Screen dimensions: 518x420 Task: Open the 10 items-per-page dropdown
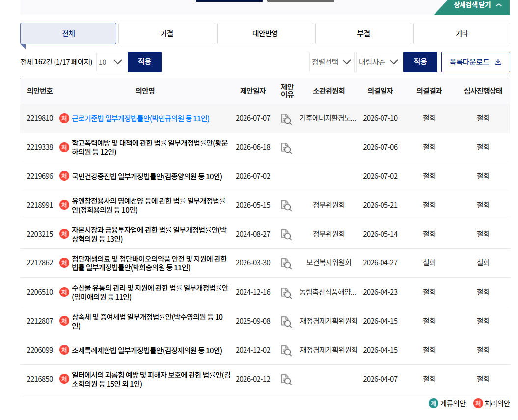111,62
